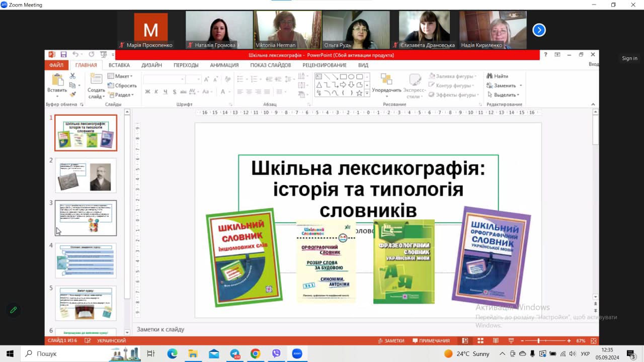Switch to Reading view icon
The height and width of the screenshot is (362, 644).
point(496,340)
